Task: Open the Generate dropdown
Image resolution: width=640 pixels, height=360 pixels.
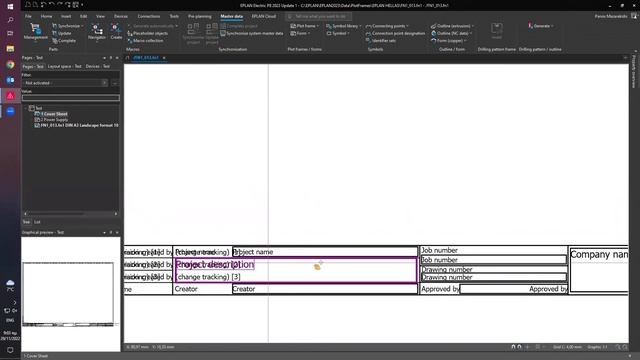Action: [540, 26]
